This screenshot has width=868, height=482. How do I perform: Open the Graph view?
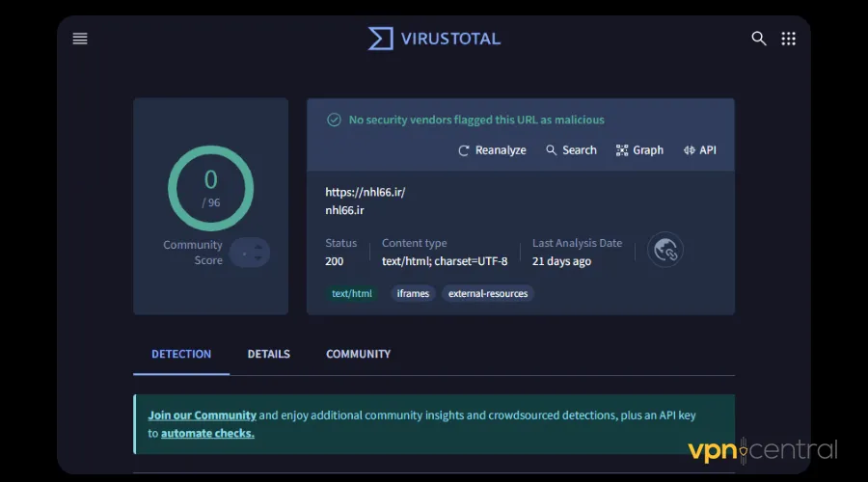pyautogui.click(x=639, y=150)
